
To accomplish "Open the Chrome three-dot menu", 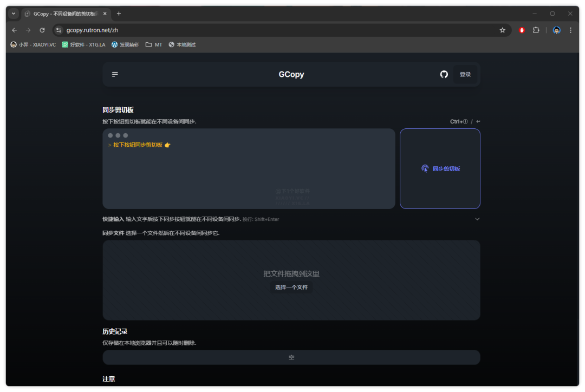I will [570, 30].
